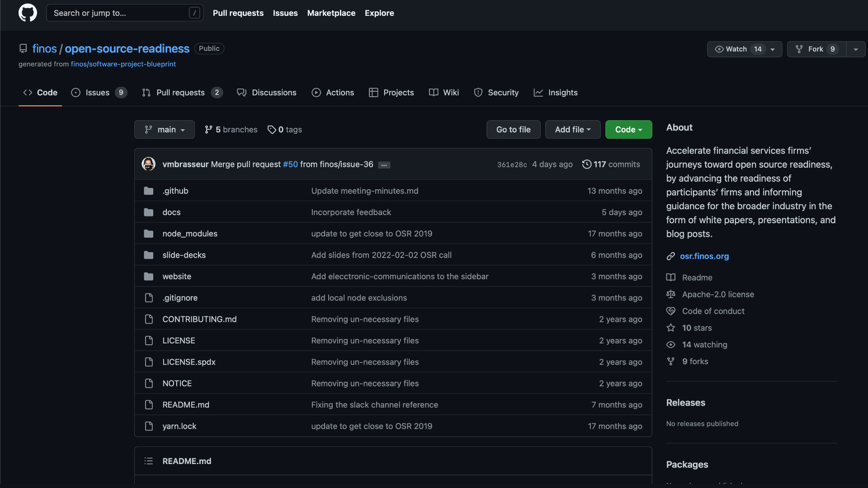Open the Discussions tab
The width and height of the screenshot is (868, 488).
coord(267,93)
